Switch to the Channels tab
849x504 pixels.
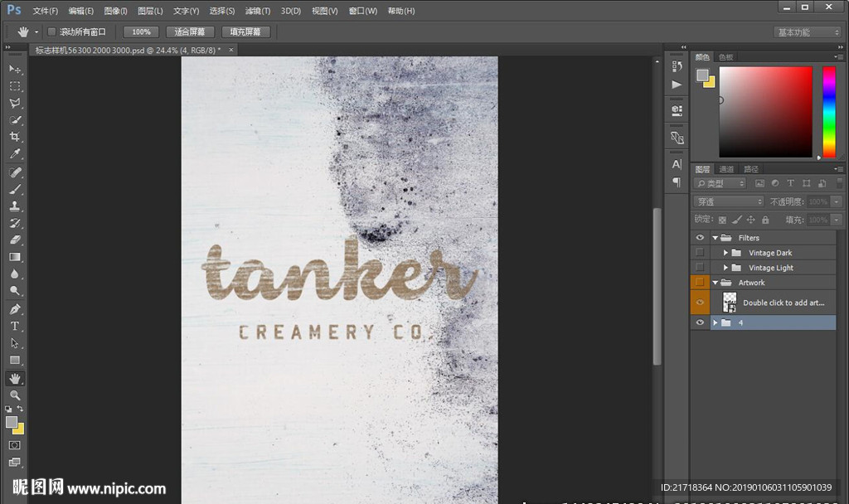tap(726, 169)
